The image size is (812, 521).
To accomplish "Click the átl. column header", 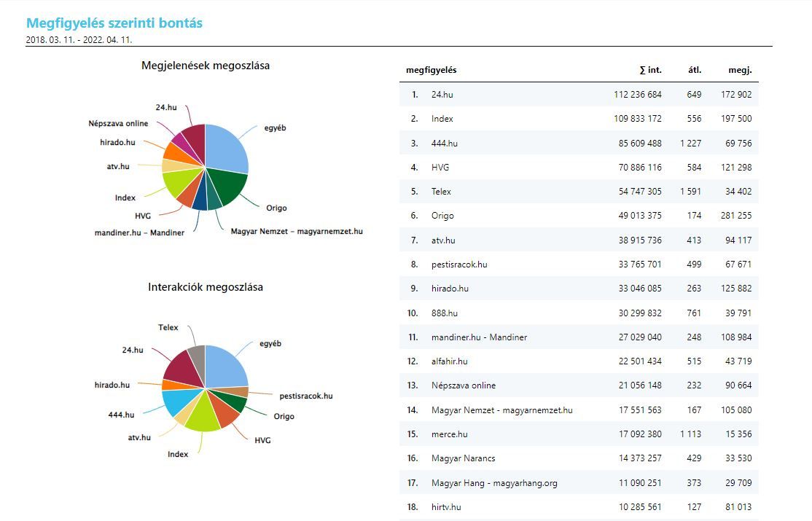I will coord(695,70).
